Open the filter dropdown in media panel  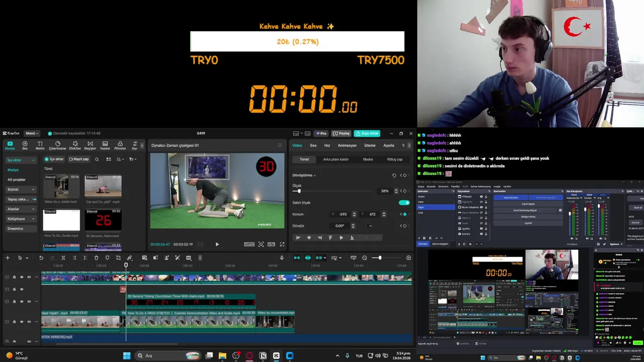click(132, 159)
